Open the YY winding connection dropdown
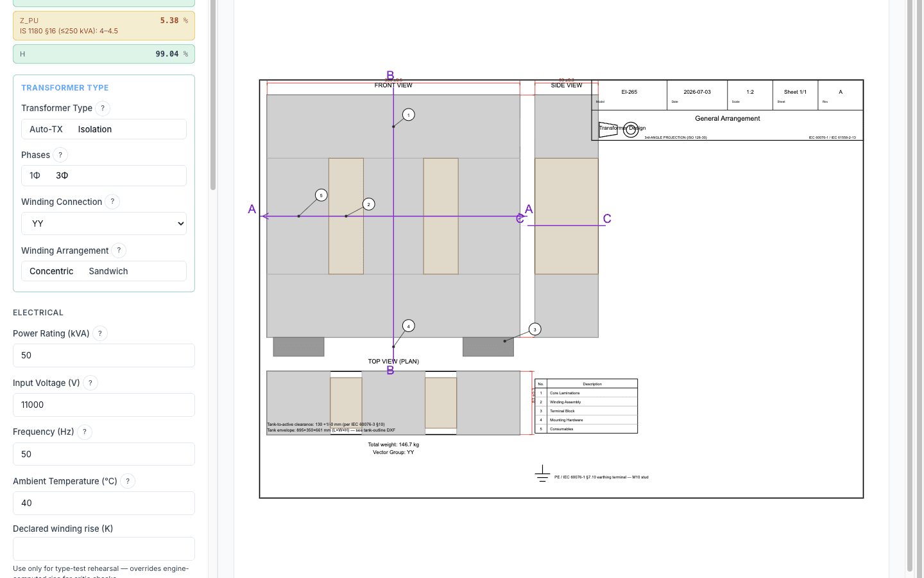Image resolution: width=924 pixels, height=578 pixels. pyautogui.click(x=104, y=223)
